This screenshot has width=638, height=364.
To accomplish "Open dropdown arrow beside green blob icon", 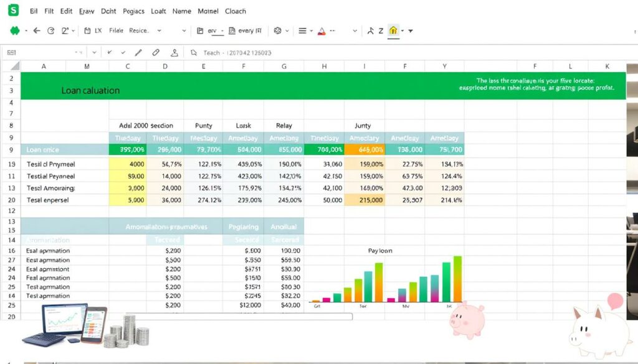I will coord(26,31).
